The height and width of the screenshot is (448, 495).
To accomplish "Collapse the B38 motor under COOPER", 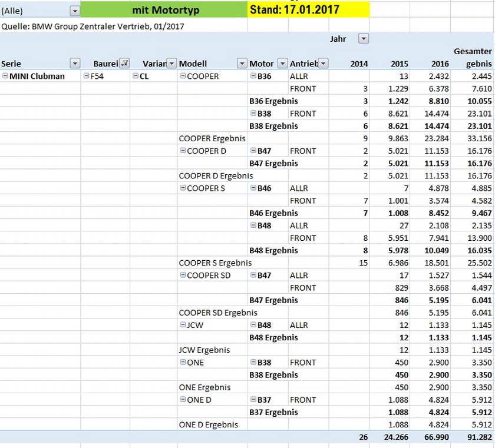I will click(x=253, y=113).
